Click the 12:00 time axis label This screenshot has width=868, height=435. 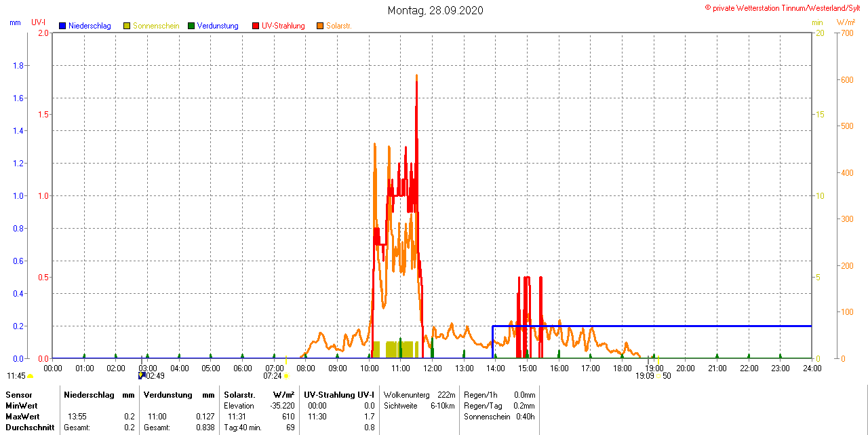click(432, 368)
